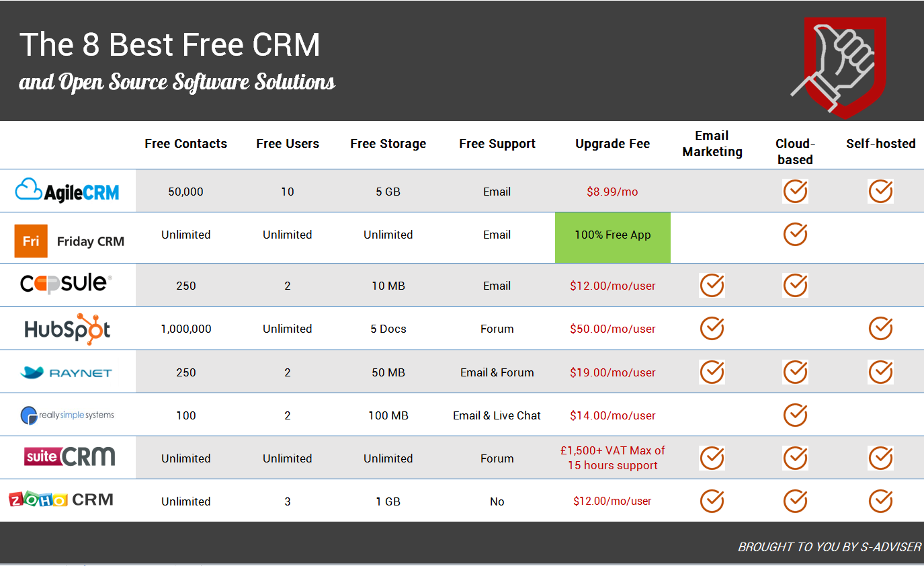Select HubSpot's 1,000,000 contacts value
The image size is (924, 566).
[x=186, y=329]
